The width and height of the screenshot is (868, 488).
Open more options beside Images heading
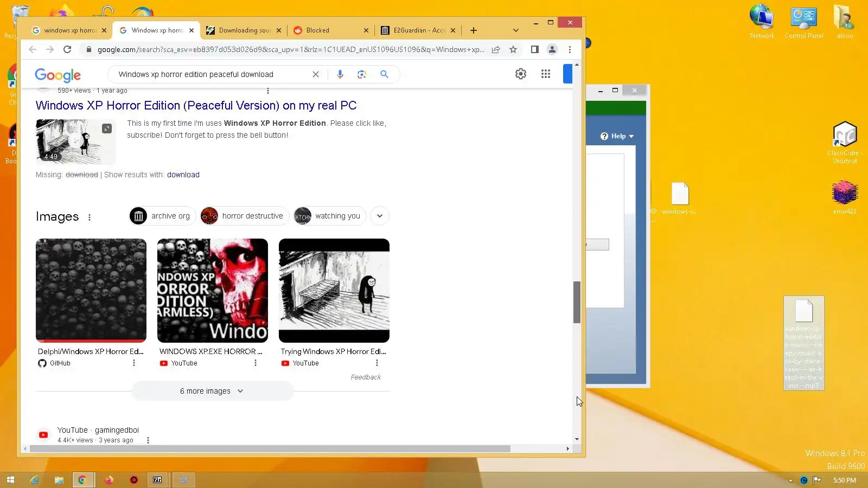[x=90, y=217]
